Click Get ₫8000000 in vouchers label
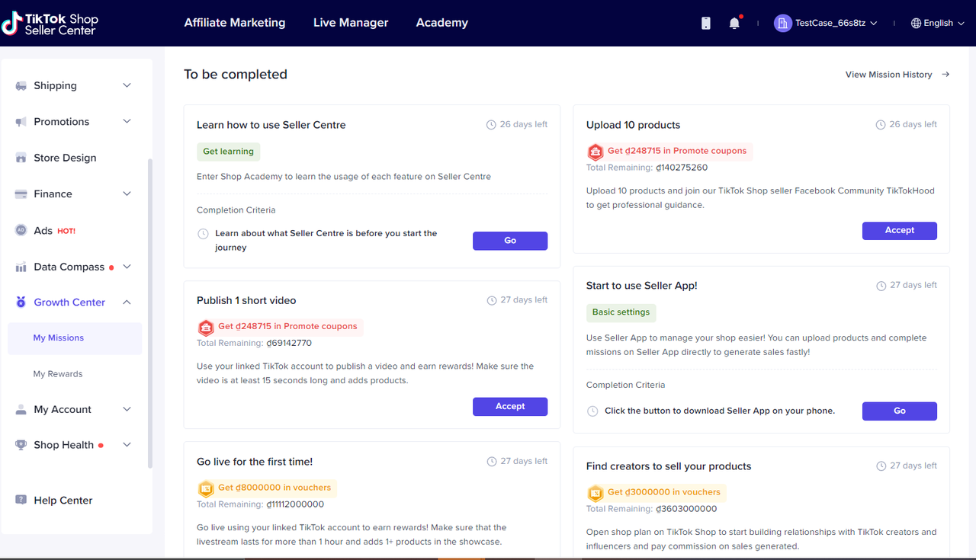Image resolution: width=976 pixels, height=560 pixels. tap(274, 488)
